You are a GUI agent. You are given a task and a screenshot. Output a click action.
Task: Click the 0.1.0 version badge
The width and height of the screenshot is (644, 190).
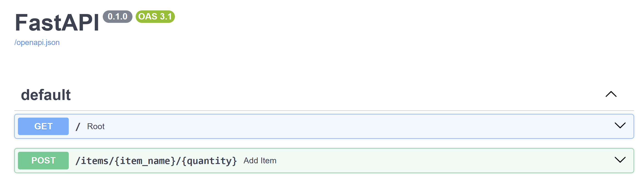[118, 17]
